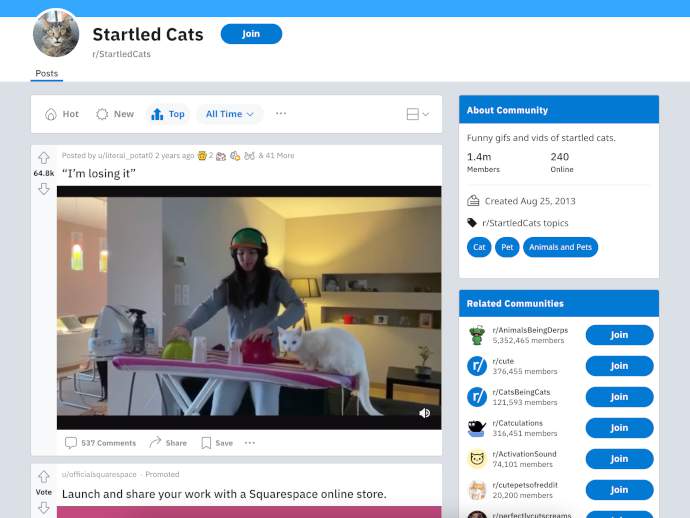690x518 pixels.
Task: Open the Startled Cats community avatar
Action: (x=56, y=33)
